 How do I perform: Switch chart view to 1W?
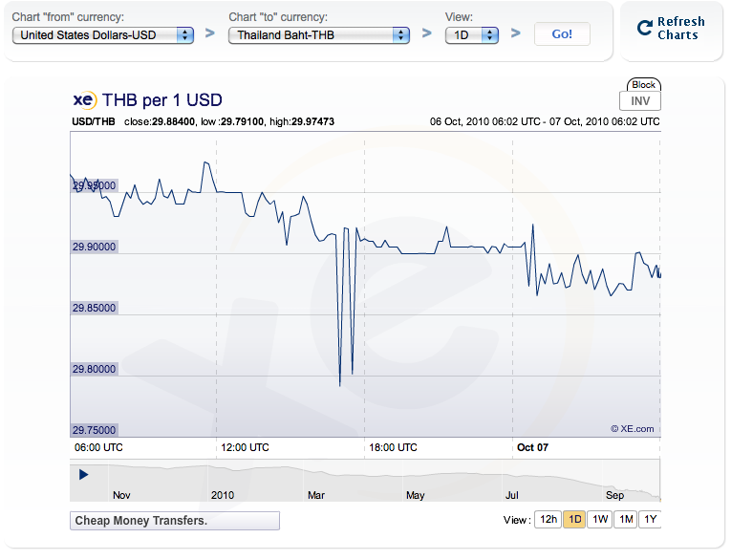(x=600, y=520)
